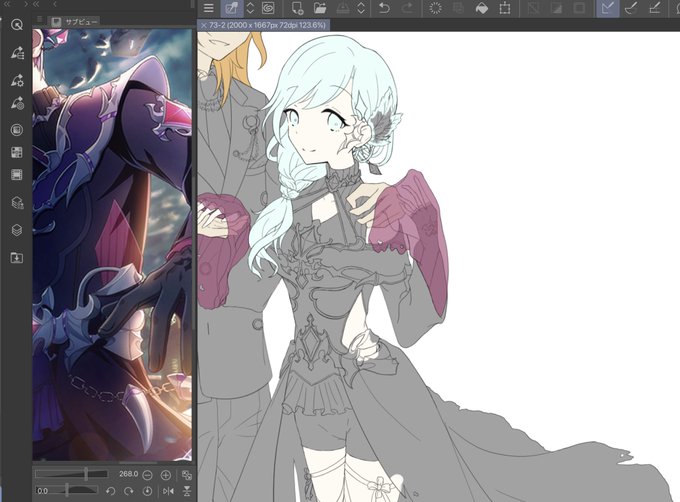This screenshot has height=502, width=680.
Task: Toggle snap to grid button
Action: (654, 8)
